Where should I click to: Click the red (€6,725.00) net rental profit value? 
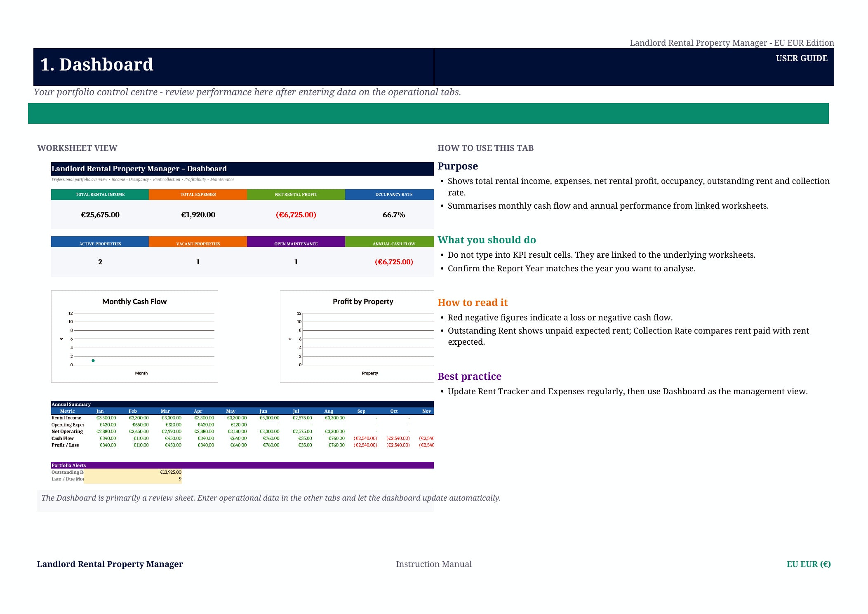point(296,215)
